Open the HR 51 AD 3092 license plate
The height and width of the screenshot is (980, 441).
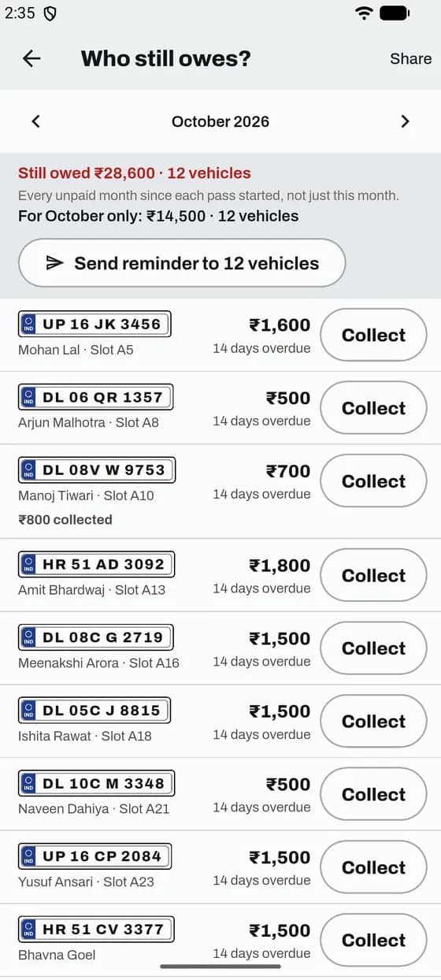tap(96, 564)
